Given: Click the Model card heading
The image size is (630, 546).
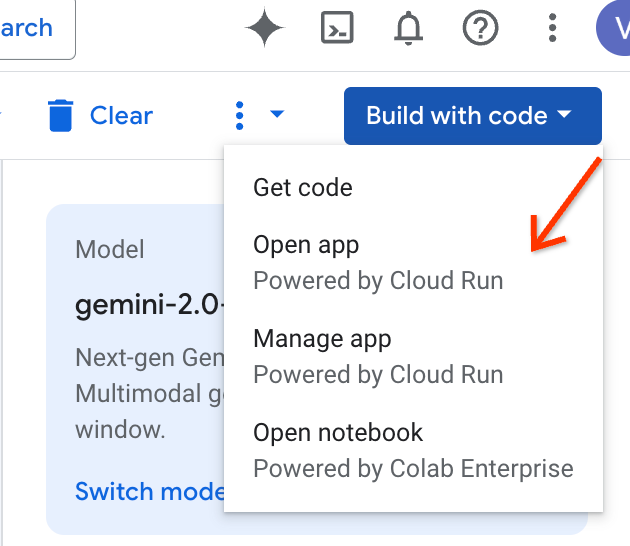Looking at the screenshot, I should pos(110,249).
